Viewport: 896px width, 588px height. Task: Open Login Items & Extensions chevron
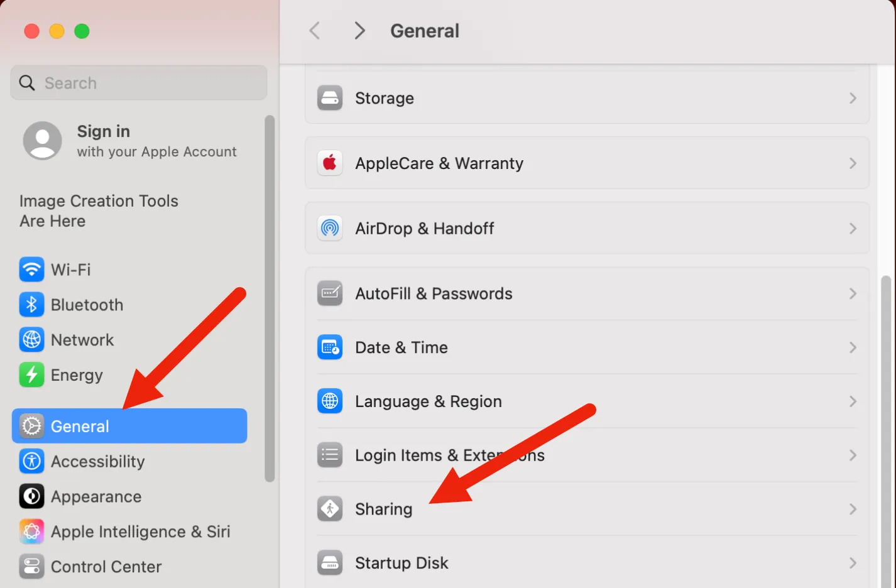point(853,455)
